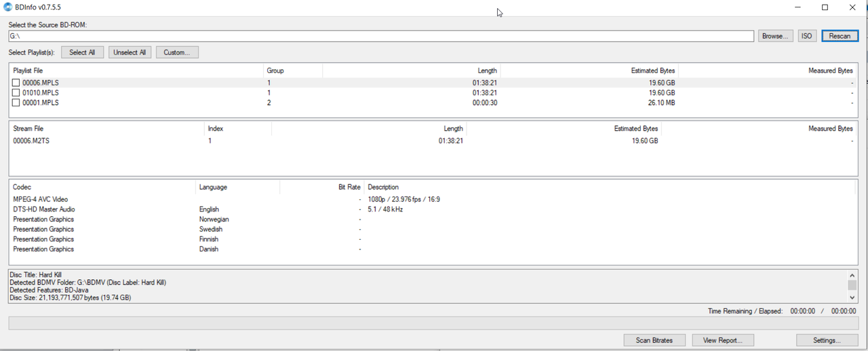Check the 00001.MPLS playlist checkbox

16,103
